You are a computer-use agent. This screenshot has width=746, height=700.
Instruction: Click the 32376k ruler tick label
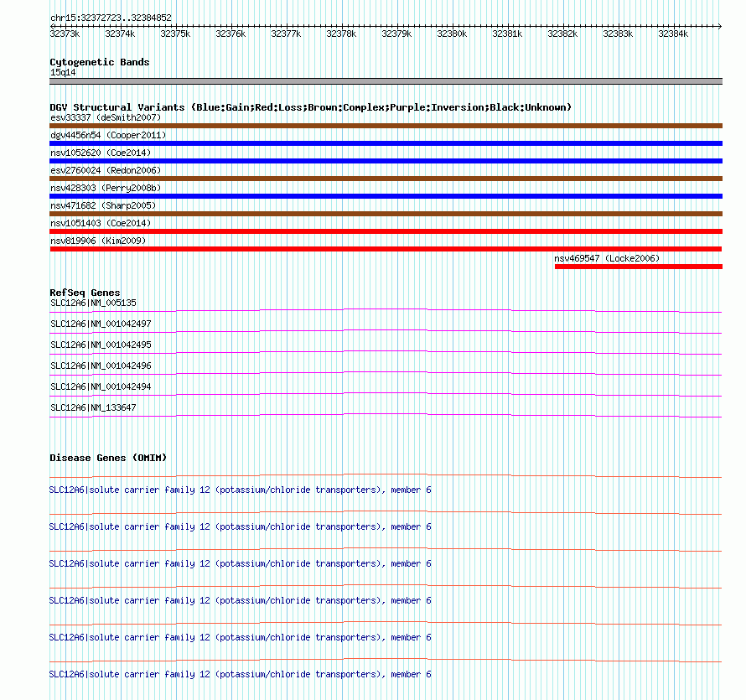tap(231, 34)
